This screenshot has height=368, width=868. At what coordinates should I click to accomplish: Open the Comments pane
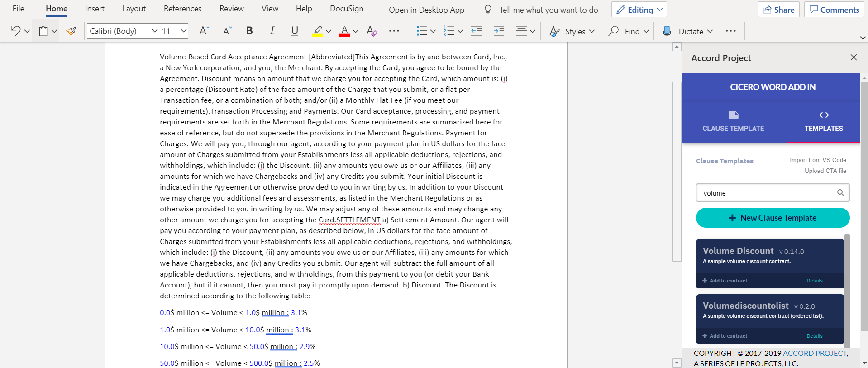tap(834, 10)
